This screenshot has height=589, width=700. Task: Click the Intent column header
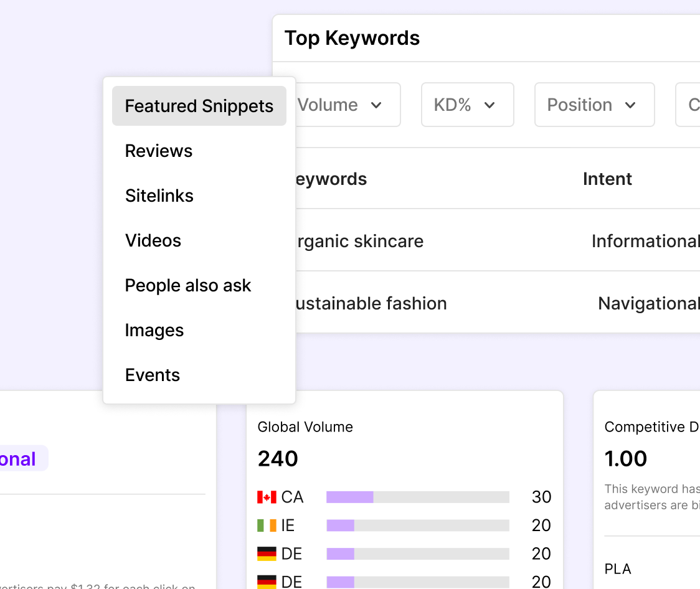(x=607, y=179)
